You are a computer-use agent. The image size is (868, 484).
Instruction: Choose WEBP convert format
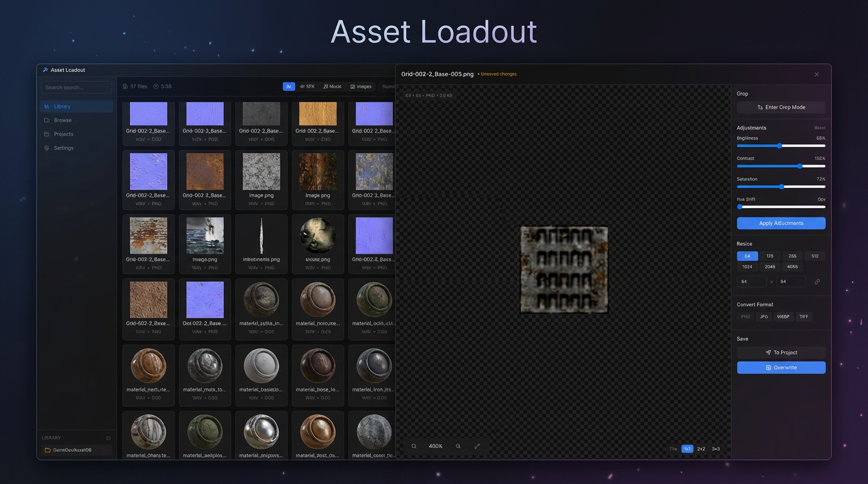pyautogui.click(x=783, y=317)
